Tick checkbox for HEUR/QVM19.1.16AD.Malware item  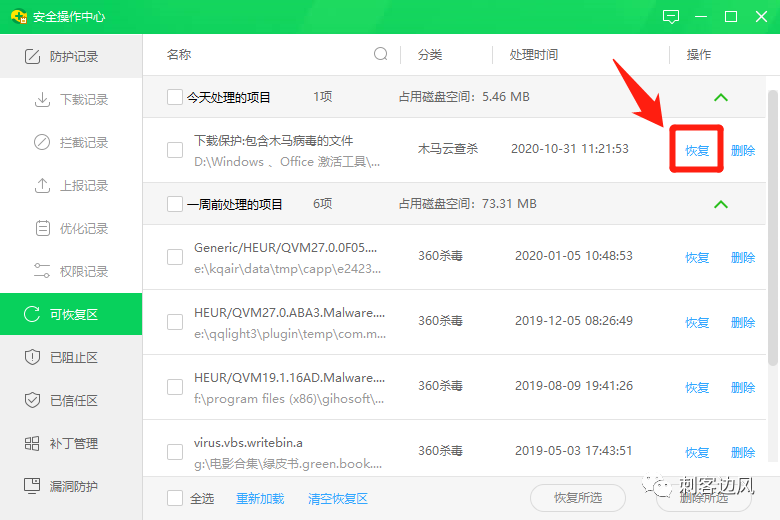175,387
